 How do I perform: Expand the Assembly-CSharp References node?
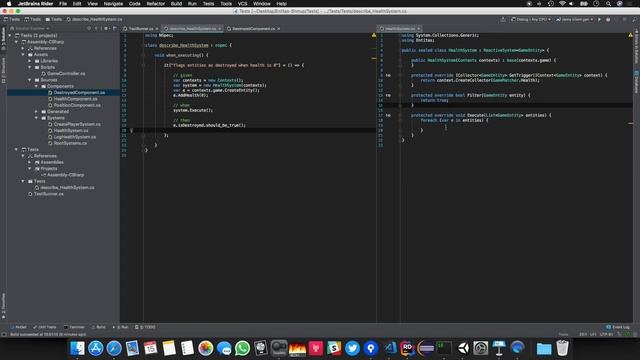coord(23,48)
